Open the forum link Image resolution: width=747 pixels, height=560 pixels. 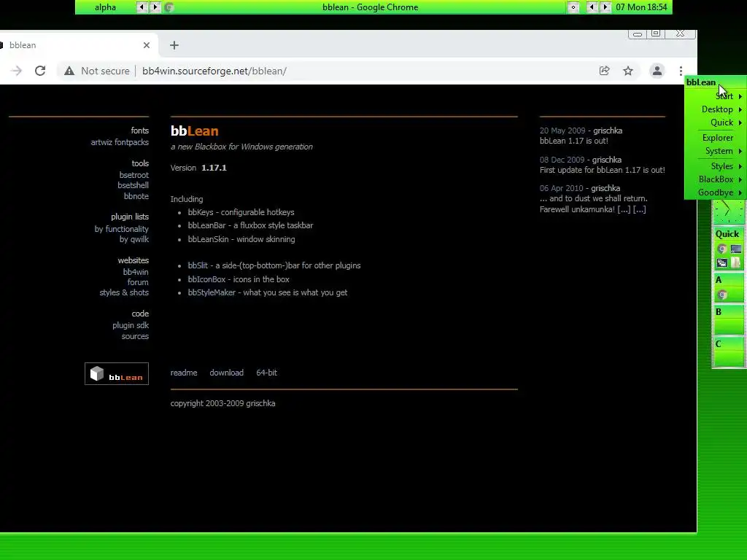(138, 282)
